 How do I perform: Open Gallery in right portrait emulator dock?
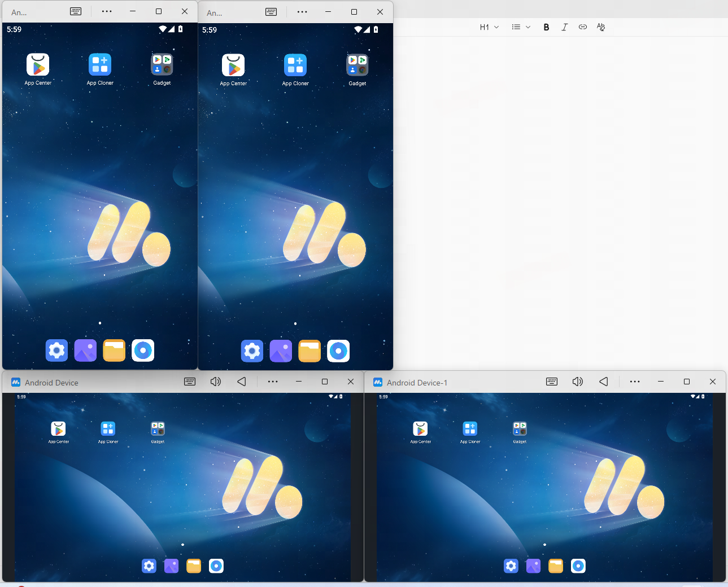(281, 351)
